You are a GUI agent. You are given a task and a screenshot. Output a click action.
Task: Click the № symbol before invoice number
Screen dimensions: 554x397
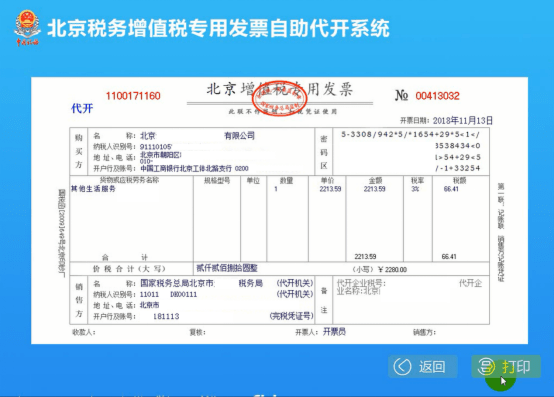click(x=401, y=95)
